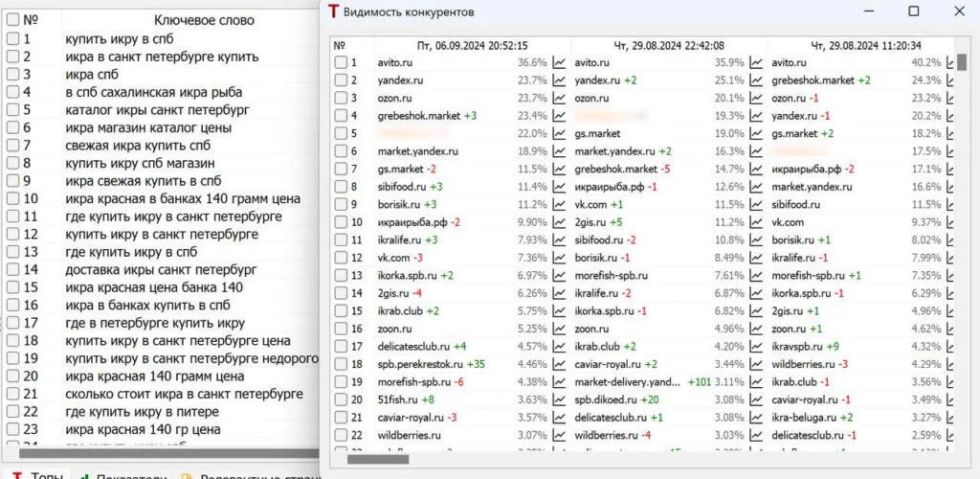Select keyword 'икра красная 140 гр цена'

[x=143, y=429]
